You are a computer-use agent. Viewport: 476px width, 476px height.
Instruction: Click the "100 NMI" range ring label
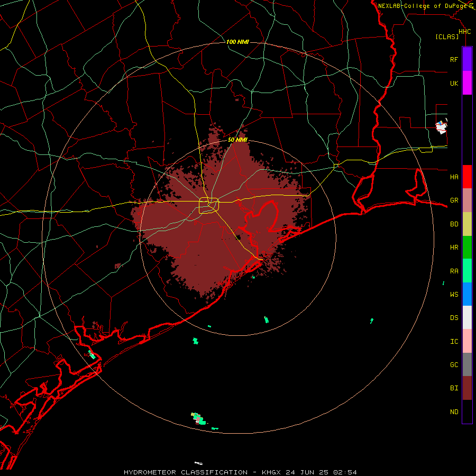click(237, 42)
